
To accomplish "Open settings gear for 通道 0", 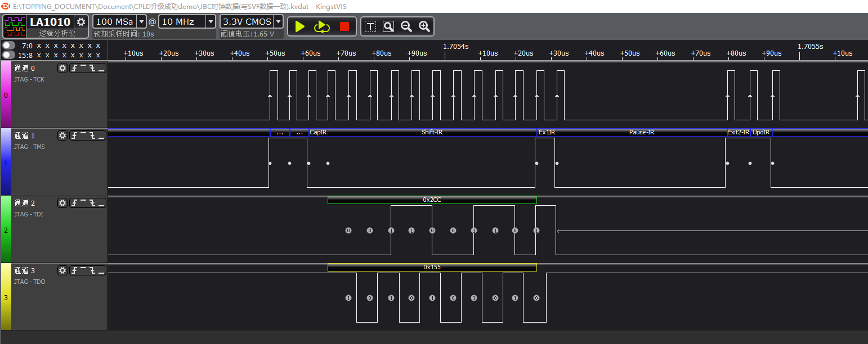I will [62, 68].
